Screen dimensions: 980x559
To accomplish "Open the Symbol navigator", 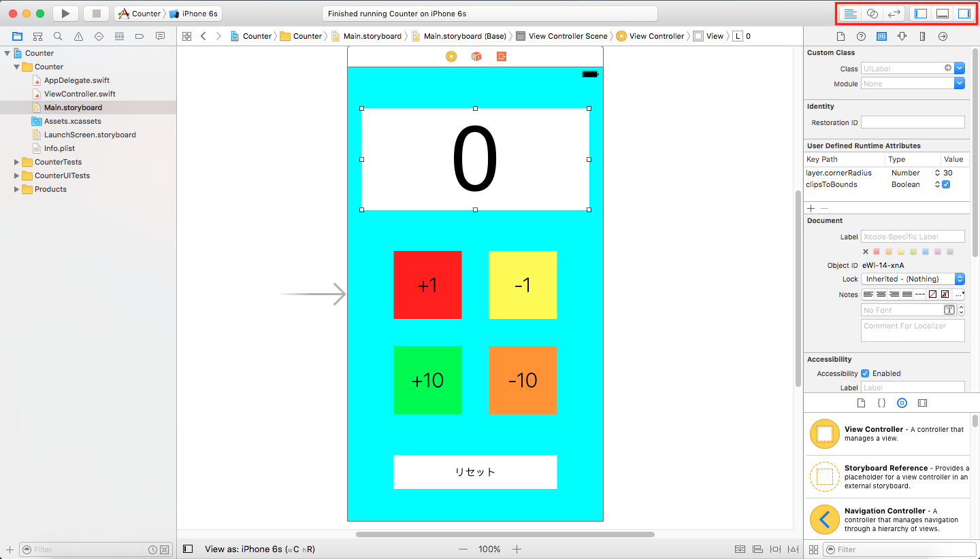I will coord(37,36).
